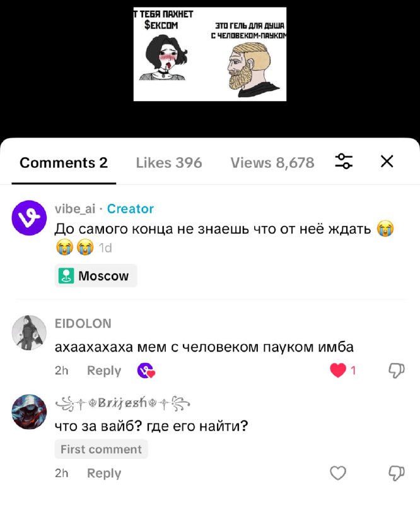
Task: Tap the First comment badge
Action: pyautogui.click(x=101, y=449)
